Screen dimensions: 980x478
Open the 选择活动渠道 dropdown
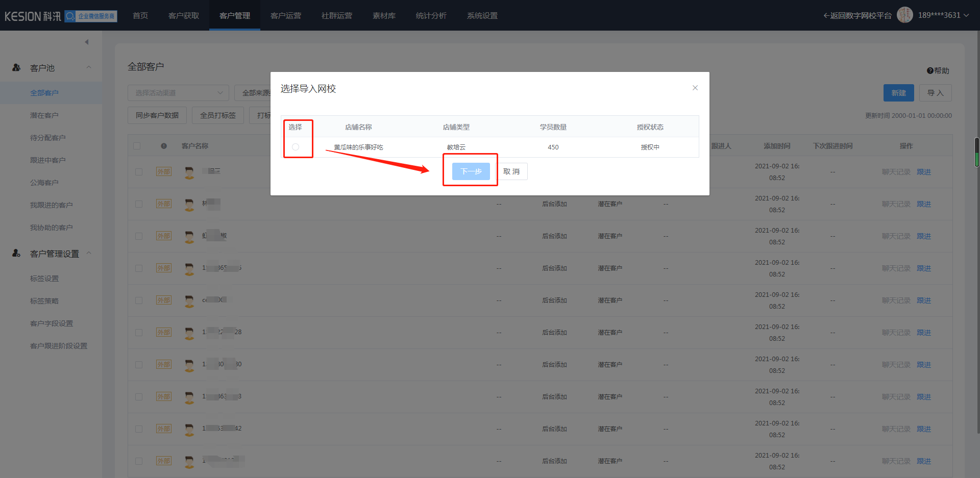coord(178,93)
